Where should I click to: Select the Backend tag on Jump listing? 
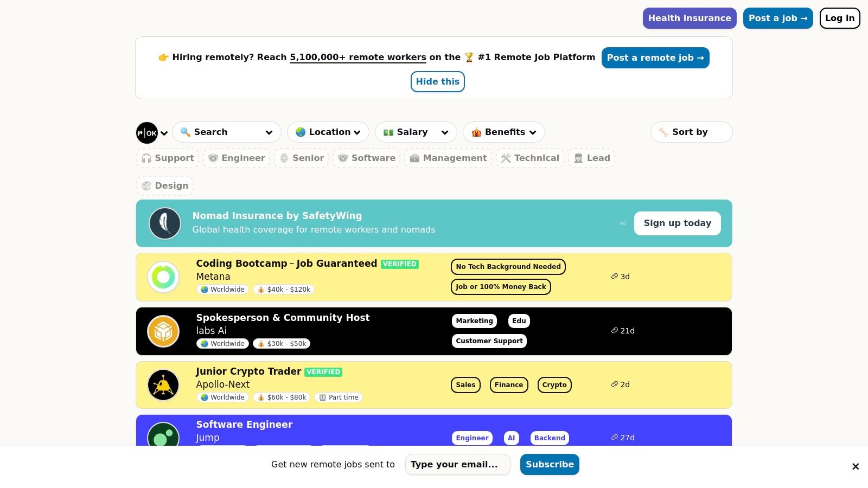click(550, 438)
